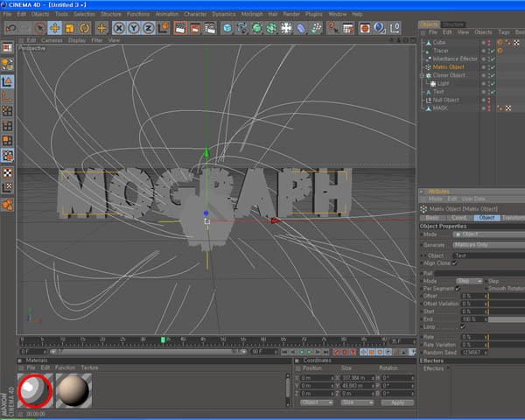
Task: Open the array modeling objects icon
Action: coord(271,28)
